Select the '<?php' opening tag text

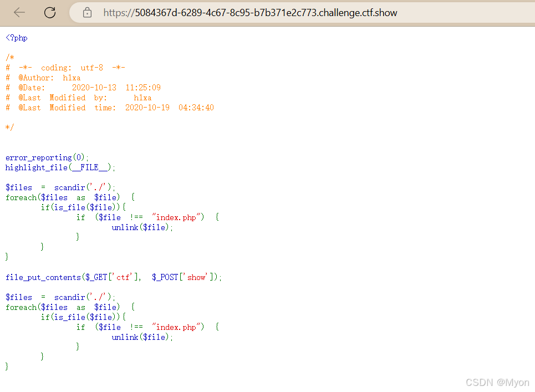(17, 38)
